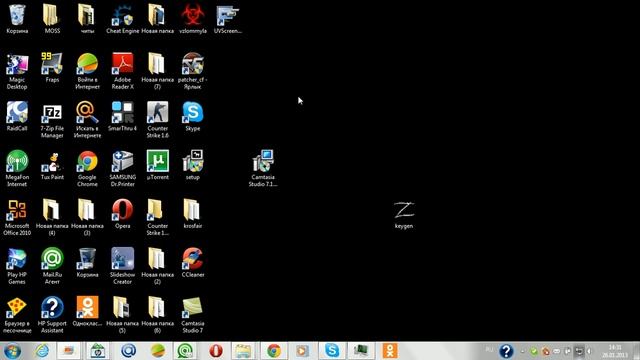Select the Браузер в песочнице shortcut

[17, 315]
